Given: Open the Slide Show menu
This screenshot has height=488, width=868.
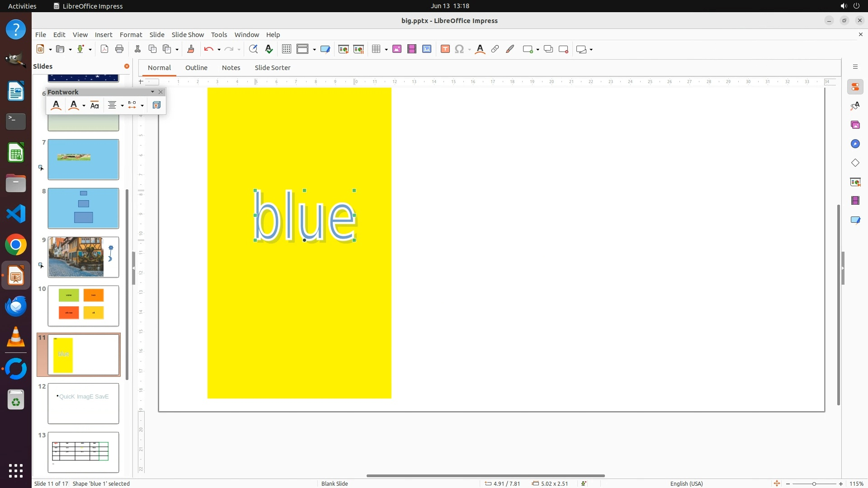Looking at the screenshot, I should (188, 35).
